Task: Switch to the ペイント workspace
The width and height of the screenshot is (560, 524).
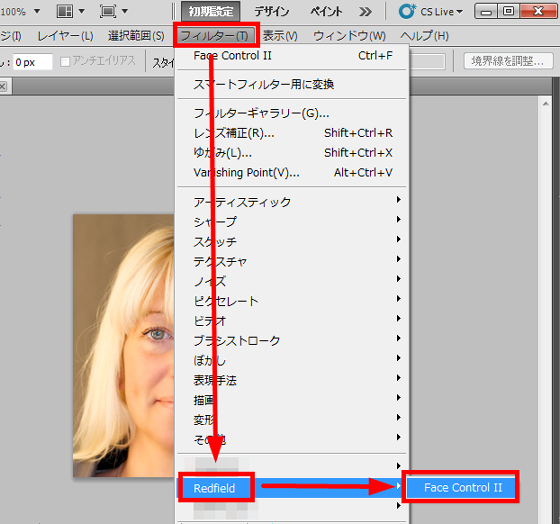Action: 326,11
